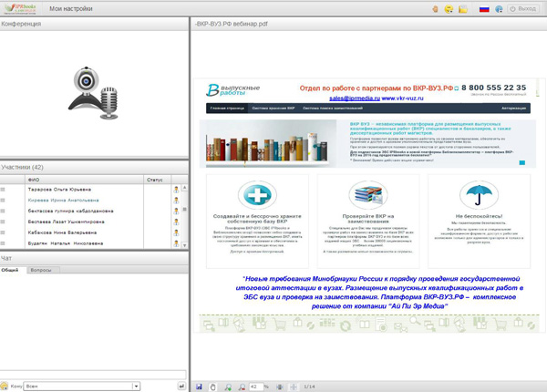Click Главная страница in slide navigation
The width and height of the screenshot is (547, 392).
tap(227, 108)
